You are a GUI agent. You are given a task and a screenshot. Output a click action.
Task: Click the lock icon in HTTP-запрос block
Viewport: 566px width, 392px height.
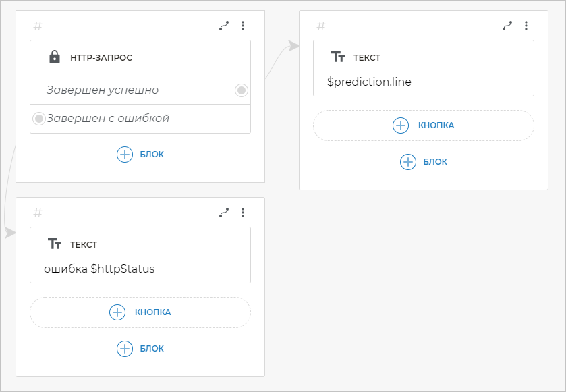click(x=55, y=57)
